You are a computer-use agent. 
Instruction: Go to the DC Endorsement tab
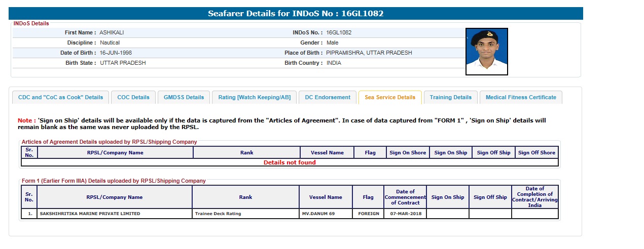tap(328, 97)
